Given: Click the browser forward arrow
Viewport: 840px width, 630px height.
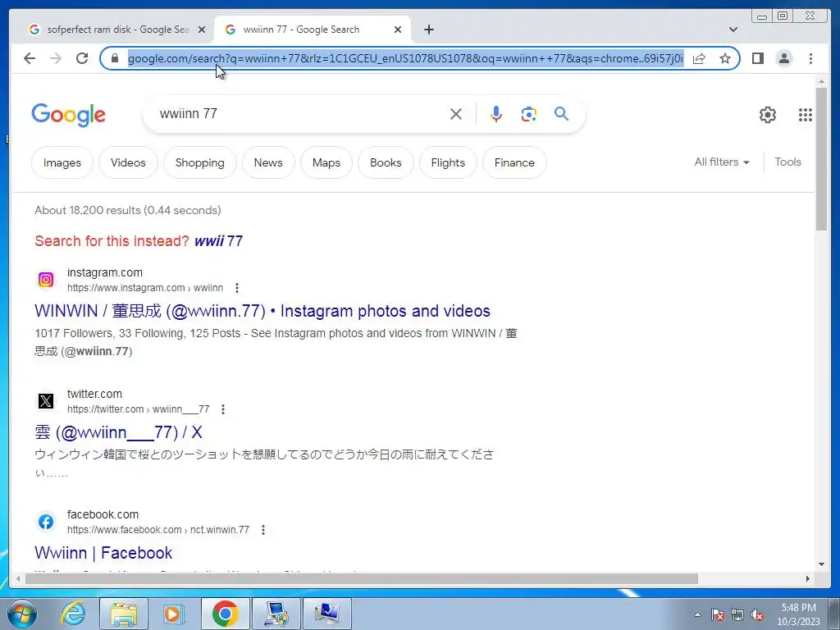Looking at the screenshot, I should (x=56, y=58).
